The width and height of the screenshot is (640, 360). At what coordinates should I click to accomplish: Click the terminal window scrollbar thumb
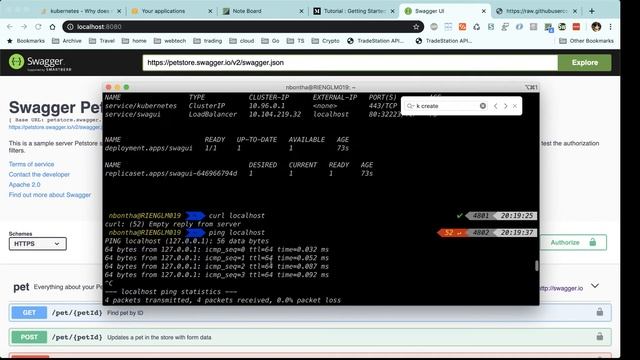point(536,265)
